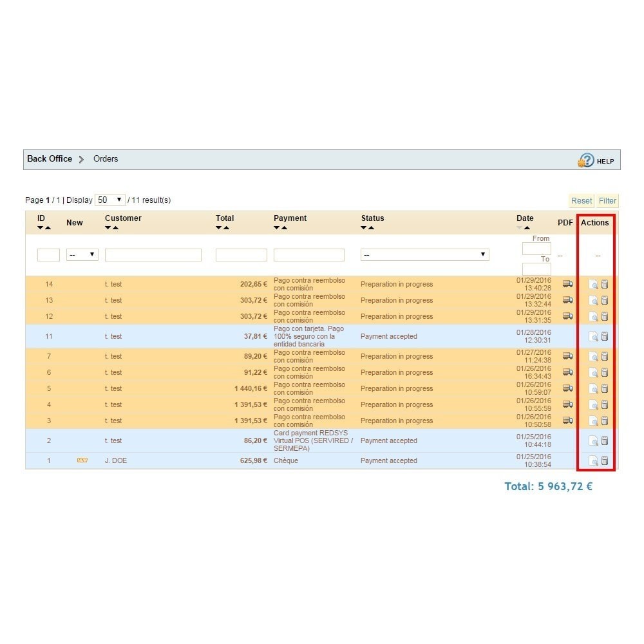
Task: Open the Display results-per-page dropdown
Action: coord(109,200)
